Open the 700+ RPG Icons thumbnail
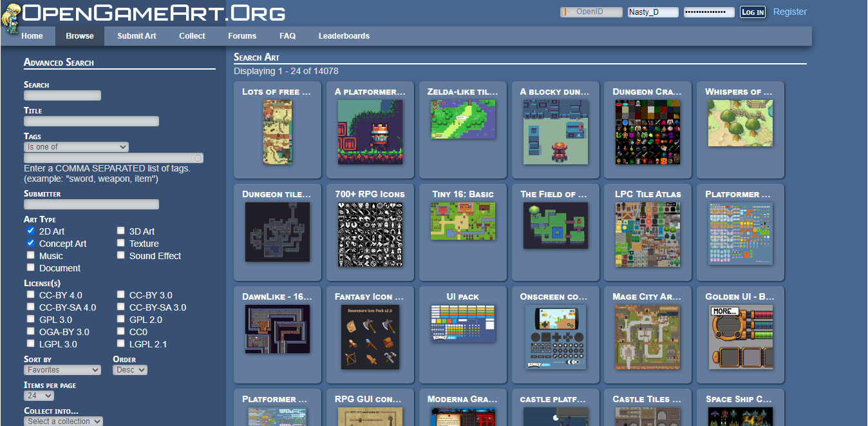Screen dimensions: 868x426 (370, 235)
